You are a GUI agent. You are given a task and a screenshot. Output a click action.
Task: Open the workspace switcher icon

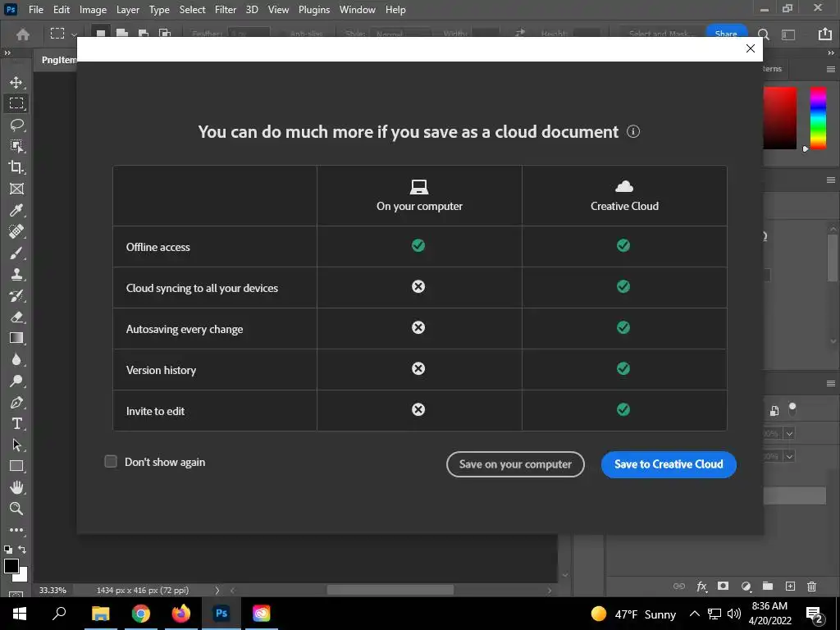788,34
